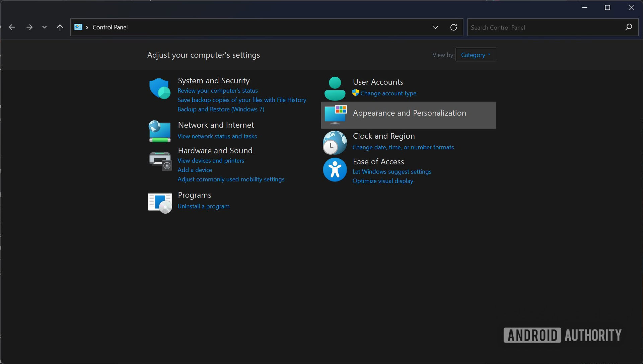
Task: Open System and Security settings
Action: 214,80
